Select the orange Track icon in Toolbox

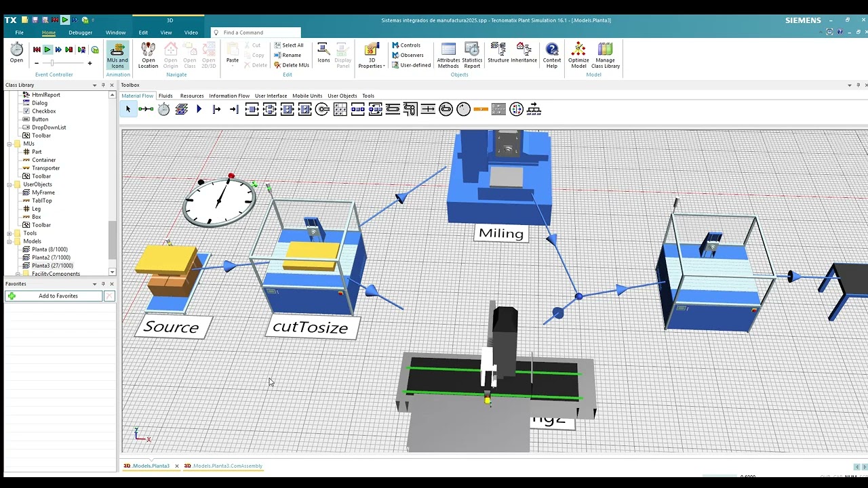[x=481, y=109]
